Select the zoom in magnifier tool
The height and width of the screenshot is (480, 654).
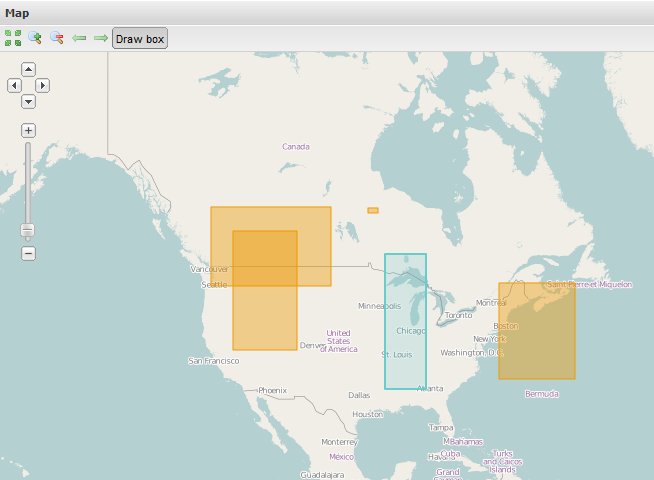tap(35, 38)
